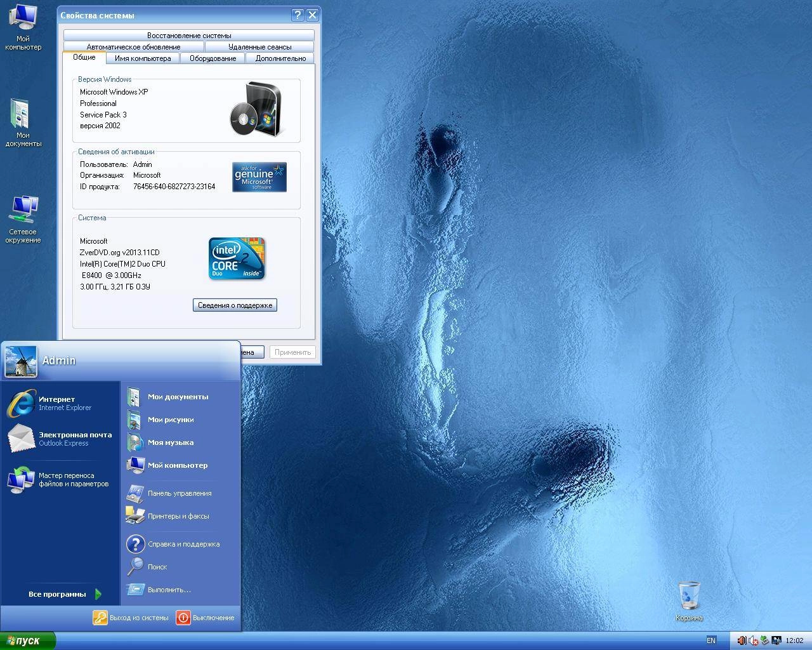Click the taskbar clock 12:02
The image size is (812, 650).
click(794, 640)
